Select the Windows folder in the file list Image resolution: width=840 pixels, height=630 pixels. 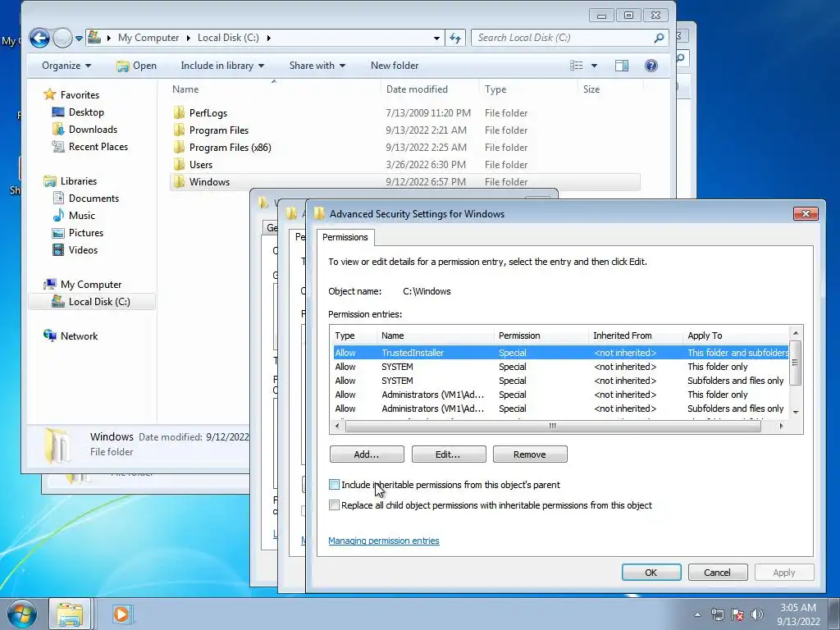[404, 181]
